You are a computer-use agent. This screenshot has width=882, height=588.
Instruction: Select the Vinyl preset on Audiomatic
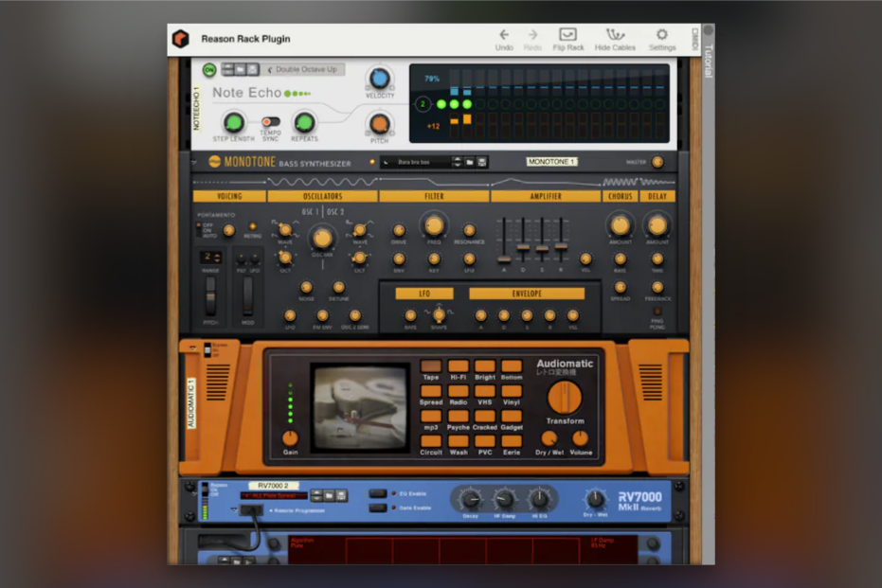point(512,391)
